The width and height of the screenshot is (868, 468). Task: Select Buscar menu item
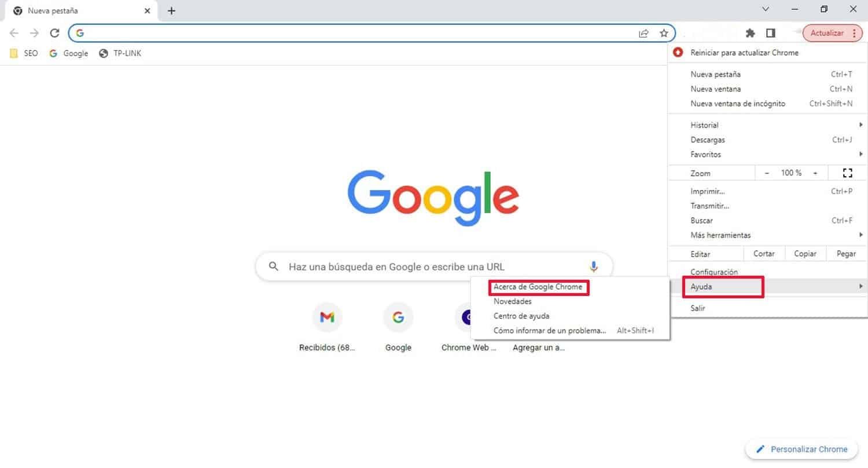click(x=767, y=221)
